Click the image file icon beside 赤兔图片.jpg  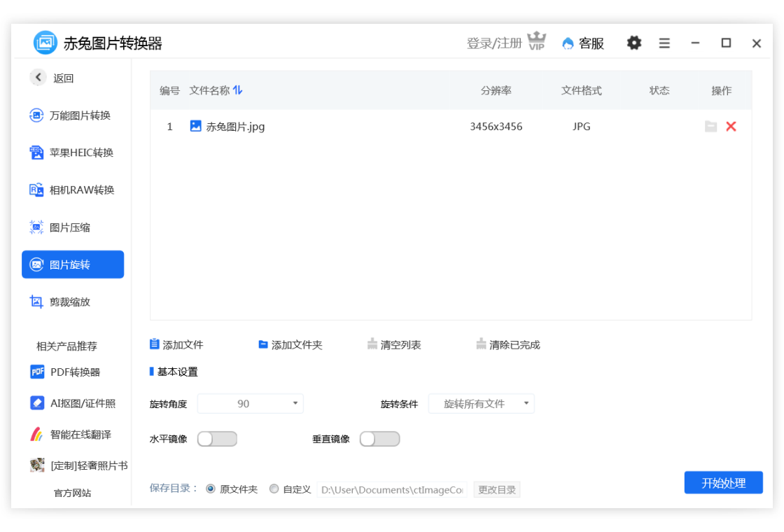195,126
